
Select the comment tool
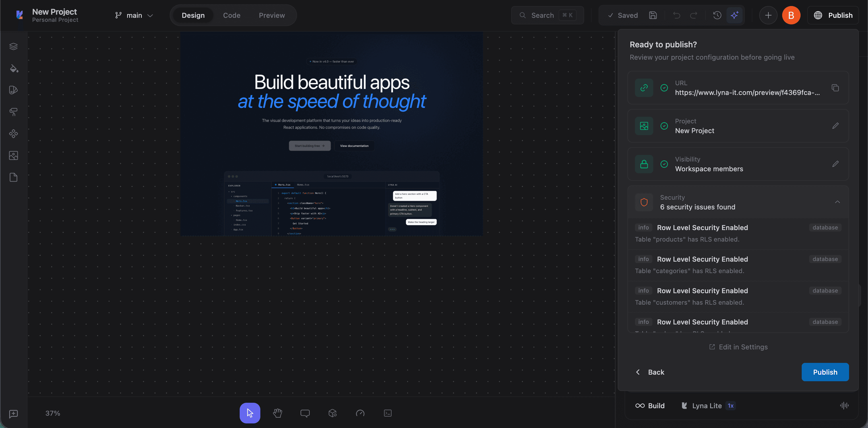(x=305, y=413)
